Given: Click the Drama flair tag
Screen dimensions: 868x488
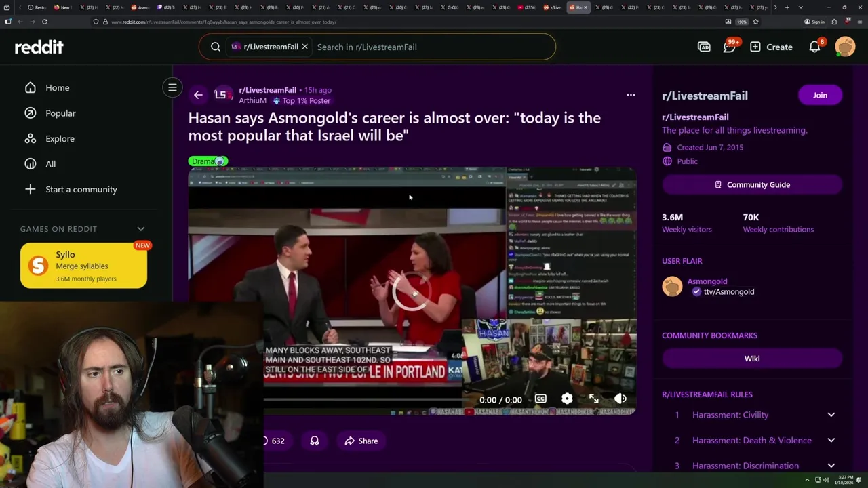Looking at the screenshot, I should (208, 161).
